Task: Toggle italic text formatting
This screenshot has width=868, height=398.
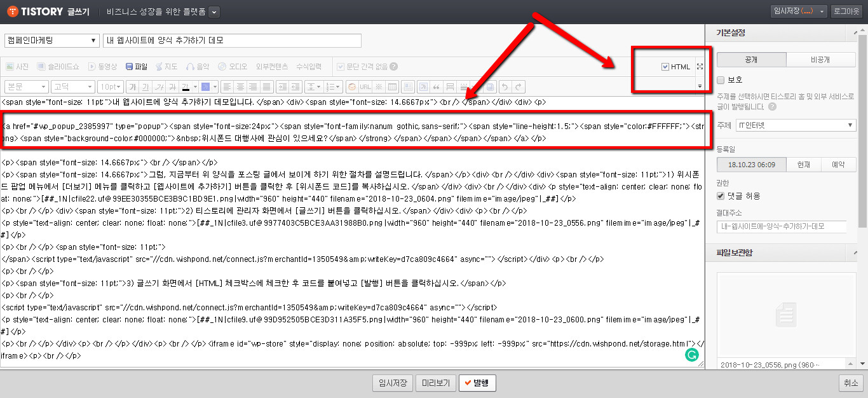Action: (x=158, y=86)
